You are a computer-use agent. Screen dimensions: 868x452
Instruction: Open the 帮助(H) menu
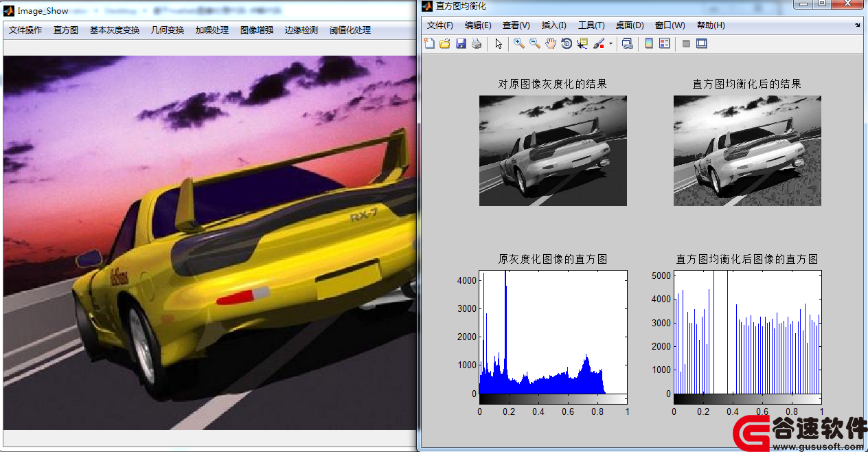pyautogui.click(x=711, y=25)
